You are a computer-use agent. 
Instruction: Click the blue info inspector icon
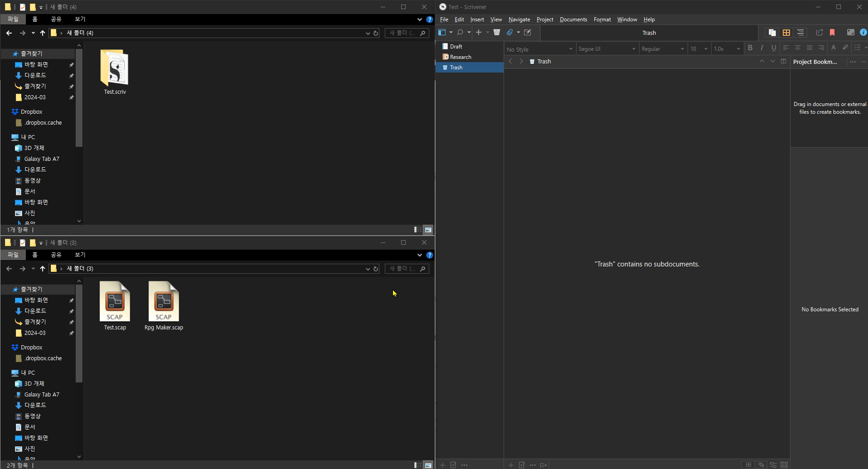pos(864,32)
